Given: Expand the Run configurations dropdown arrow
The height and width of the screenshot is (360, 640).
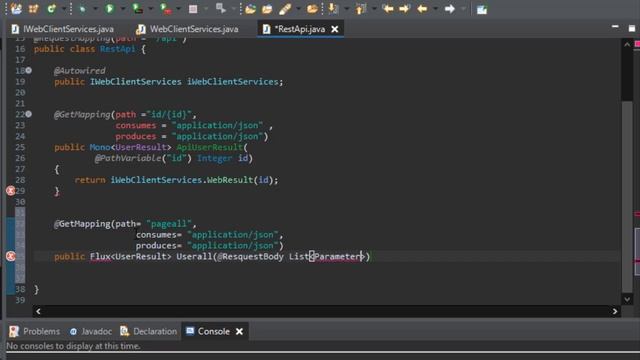Looking at the screenshot, I should [x=122, y=9].
